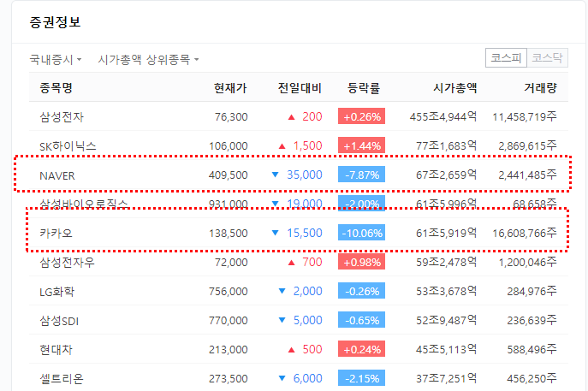Click the -2.15% badge for 셀트리온

click(x=361, y=378)
